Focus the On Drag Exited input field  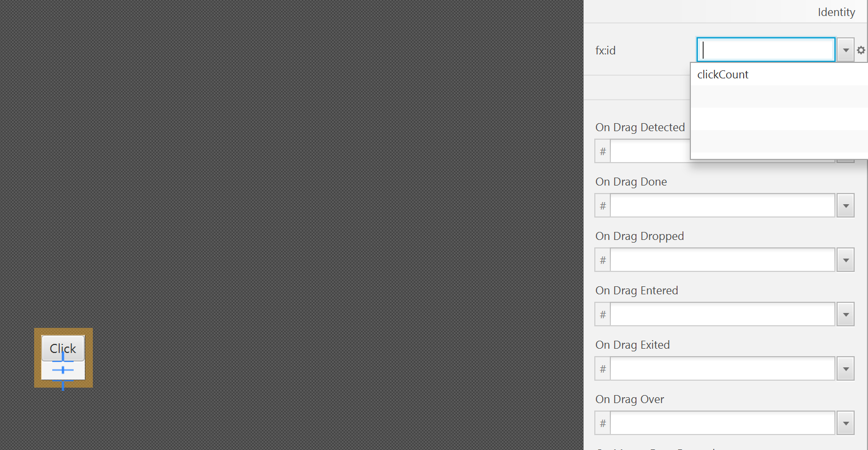(722, 369)
